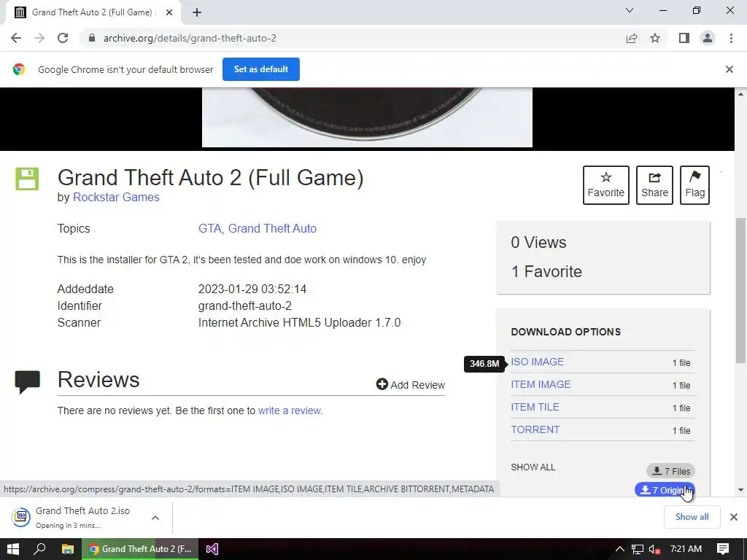Expand the download item options chevron
Screen dimensions: 747x560
click(x=155, y=518)
